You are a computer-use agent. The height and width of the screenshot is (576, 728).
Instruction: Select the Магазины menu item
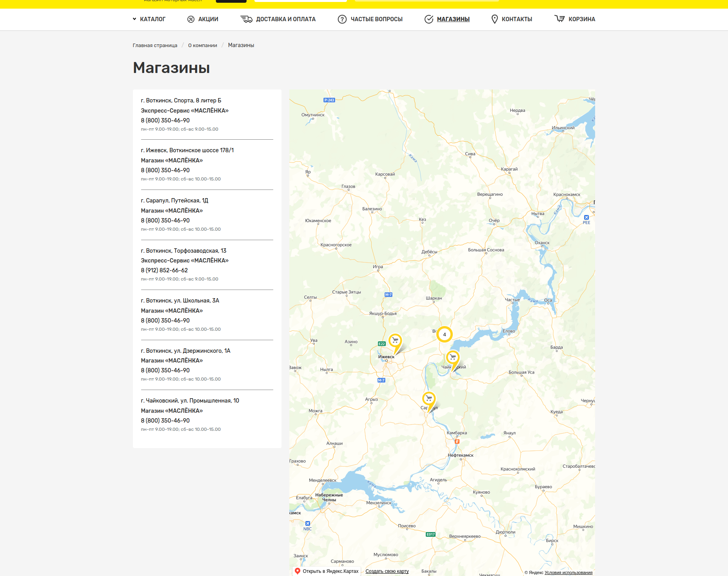453,19
